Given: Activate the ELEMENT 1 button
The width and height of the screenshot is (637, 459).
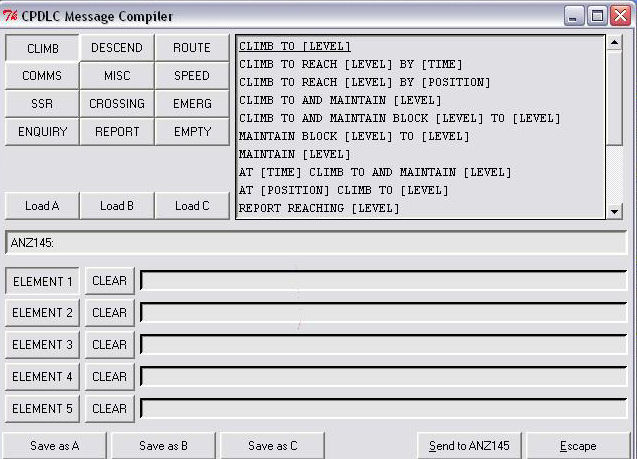Looking at the screenshot, I should 42,281.
